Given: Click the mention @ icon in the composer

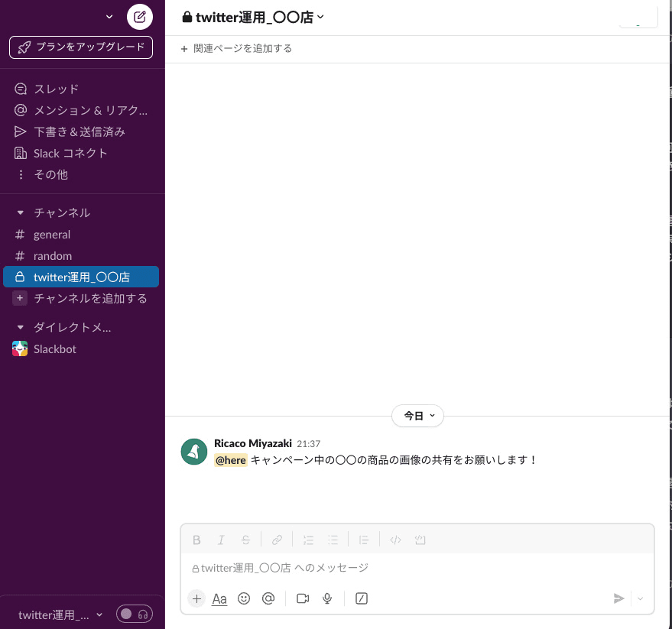Looking at the screenshot, I should click(268, 598).
